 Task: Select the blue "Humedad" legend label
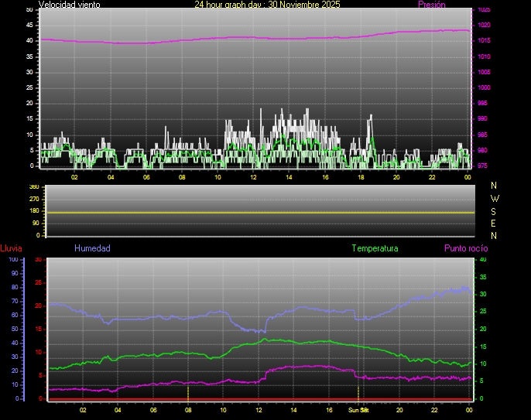click(x=92, y=248)
